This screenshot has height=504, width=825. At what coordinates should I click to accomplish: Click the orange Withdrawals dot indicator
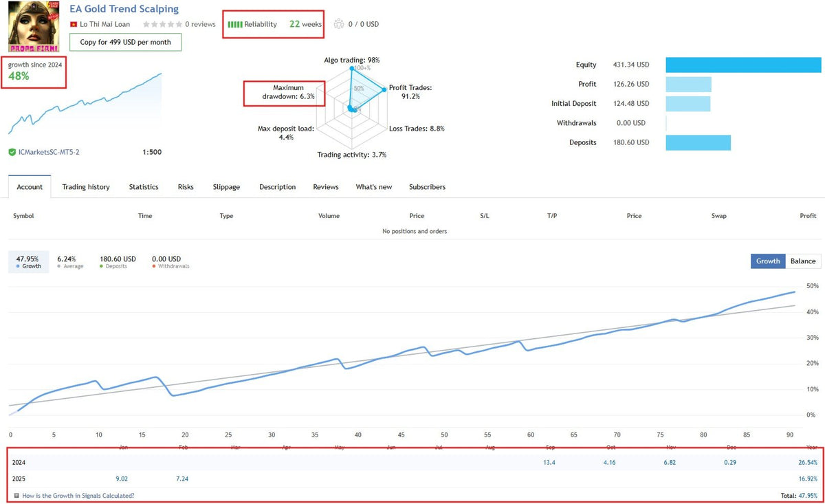coord(153,265)
